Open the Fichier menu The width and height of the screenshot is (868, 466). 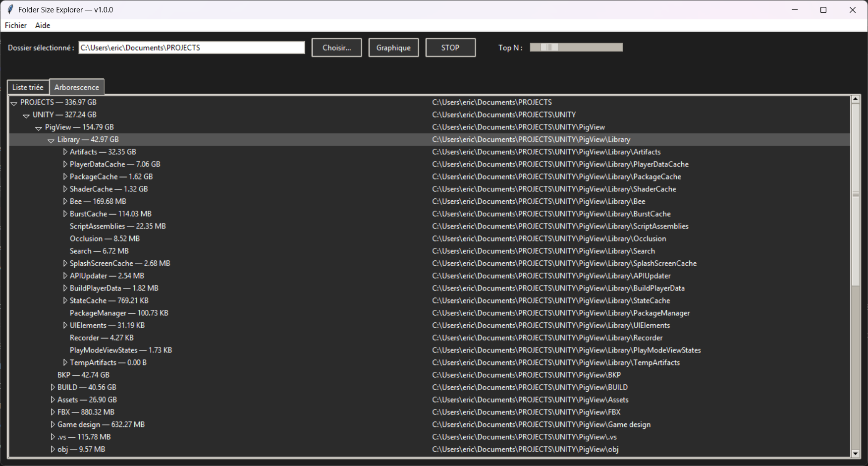16,25
